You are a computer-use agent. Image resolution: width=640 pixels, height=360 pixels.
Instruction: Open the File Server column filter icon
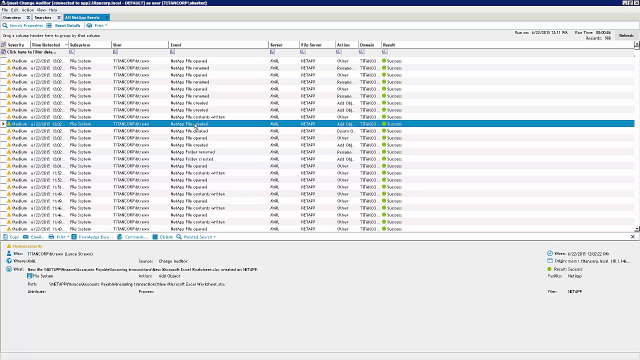pos(302,52)
